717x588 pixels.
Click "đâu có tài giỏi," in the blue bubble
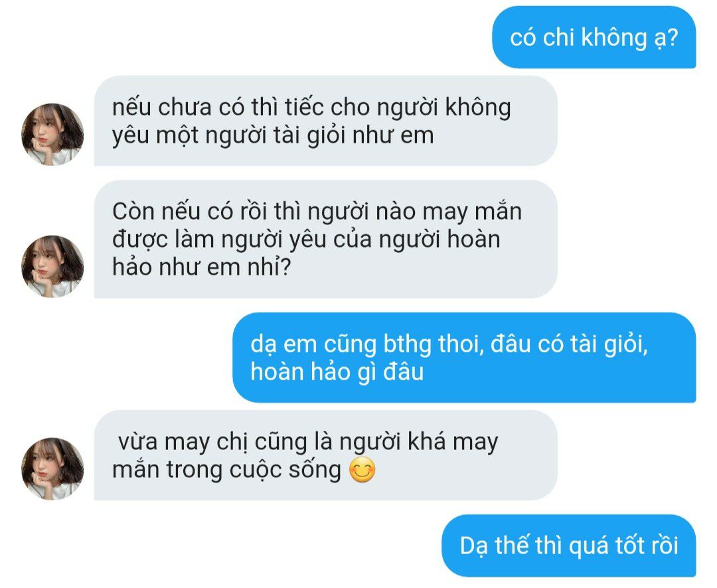point(569,344)
